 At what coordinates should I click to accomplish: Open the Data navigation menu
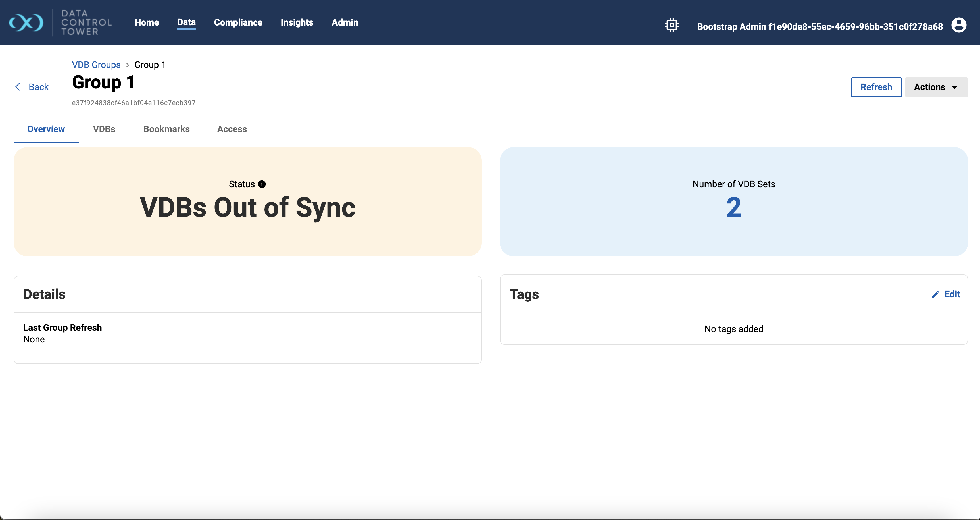pyautogui.click(x=186, y=22)
